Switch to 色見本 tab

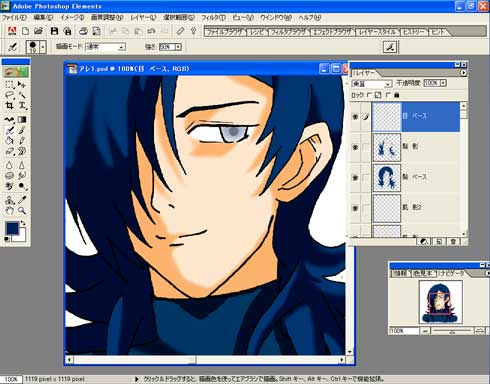click(423, 273)
